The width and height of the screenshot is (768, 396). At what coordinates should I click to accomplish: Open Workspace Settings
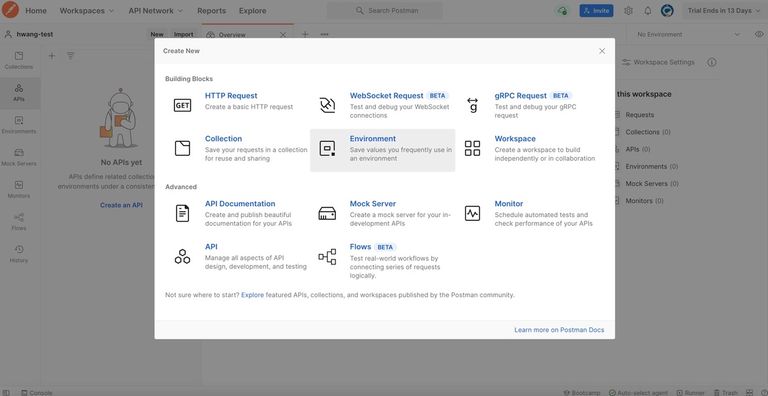(x=658, y=62)
